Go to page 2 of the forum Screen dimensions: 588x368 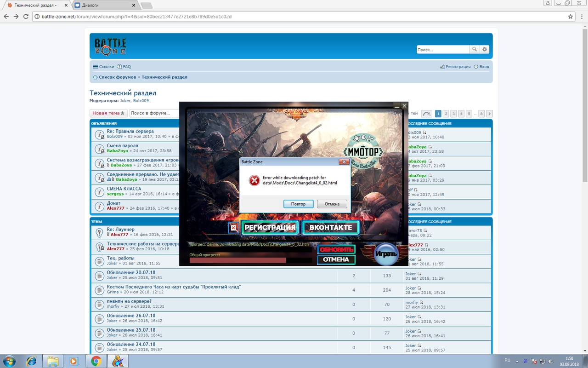click(446, 114)
